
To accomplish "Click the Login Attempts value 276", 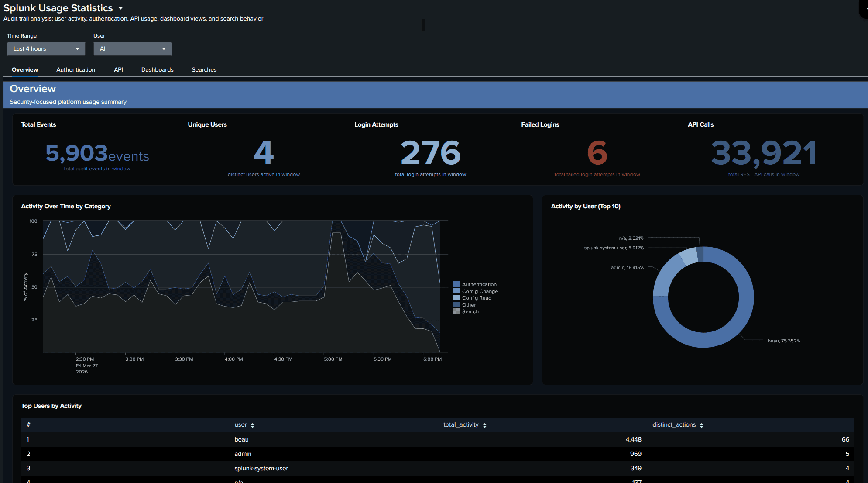I will pos(431,153).
